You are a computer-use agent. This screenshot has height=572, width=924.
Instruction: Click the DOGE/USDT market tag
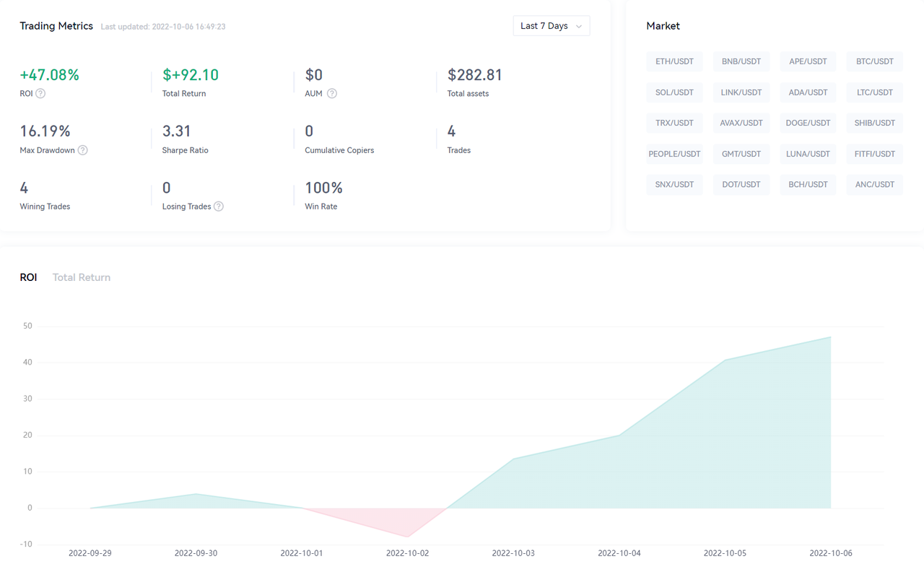click(808, 123)
